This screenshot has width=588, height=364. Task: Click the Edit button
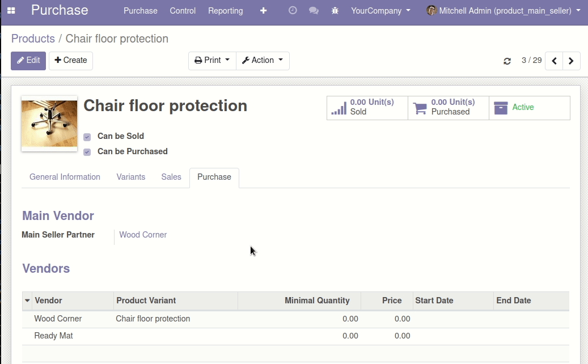click(x=28, y=61)
